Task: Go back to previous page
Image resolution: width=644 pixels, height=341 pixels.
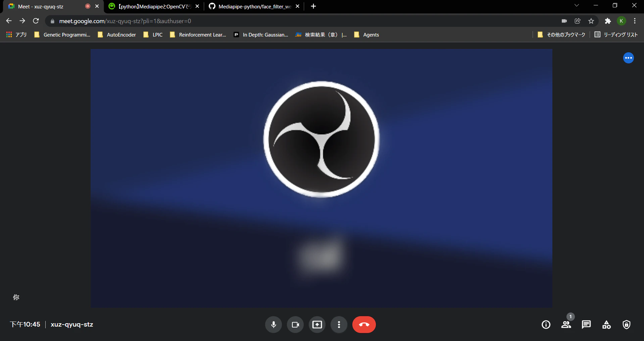Action: click(9, 21)
